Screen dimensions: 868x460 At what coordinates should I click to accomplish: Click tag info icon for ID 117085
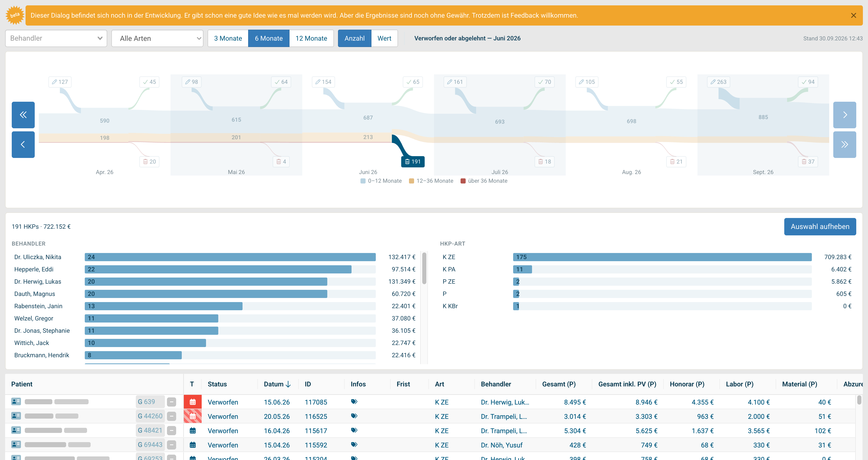click(x=354, y=402)
